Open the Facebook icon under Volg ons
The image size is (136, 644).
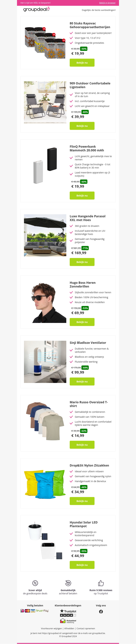[x=101, y=611]
